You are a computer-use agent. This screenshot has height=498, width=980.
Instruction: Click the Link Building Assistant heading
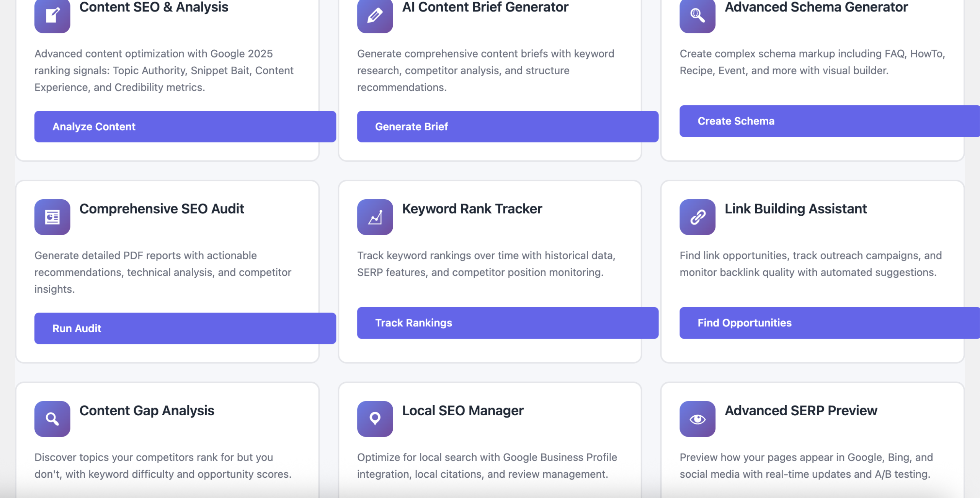795,209
